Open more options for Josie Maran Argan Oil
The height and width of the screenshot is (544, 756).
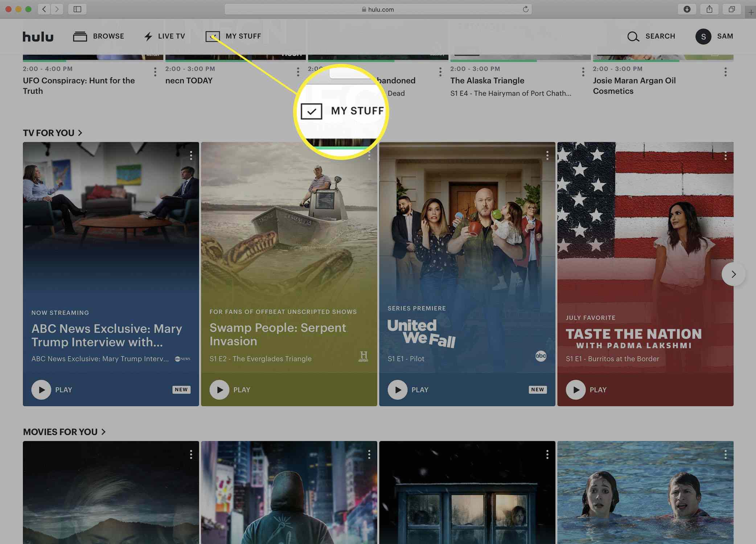click(726, 72)
